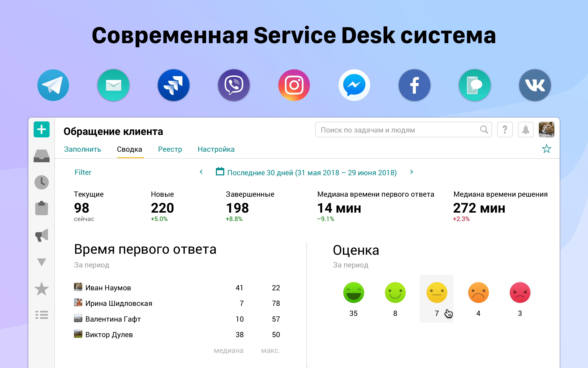
Task: Open help with question mark button
Action: pos(505,130)
